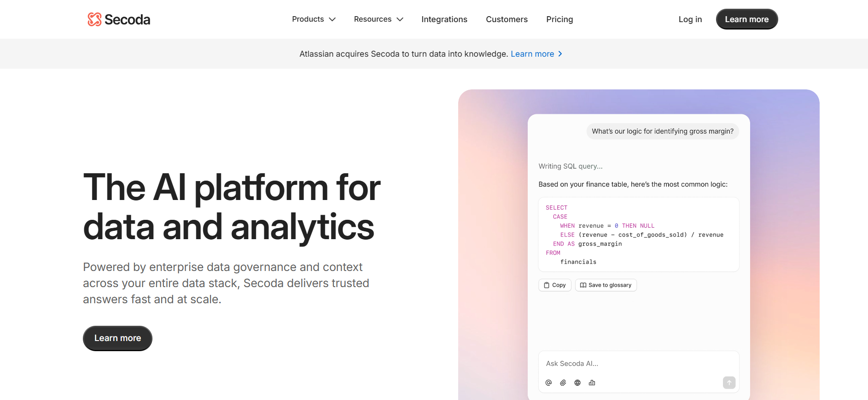Screen dimensions: 868x400
Task: Click the paperclip attachment icon
Action: click(563, 382)
